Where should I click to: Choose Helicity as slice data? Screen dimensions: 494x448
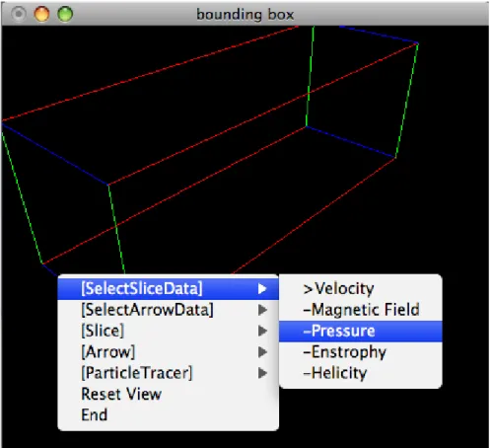pos(361,373)
